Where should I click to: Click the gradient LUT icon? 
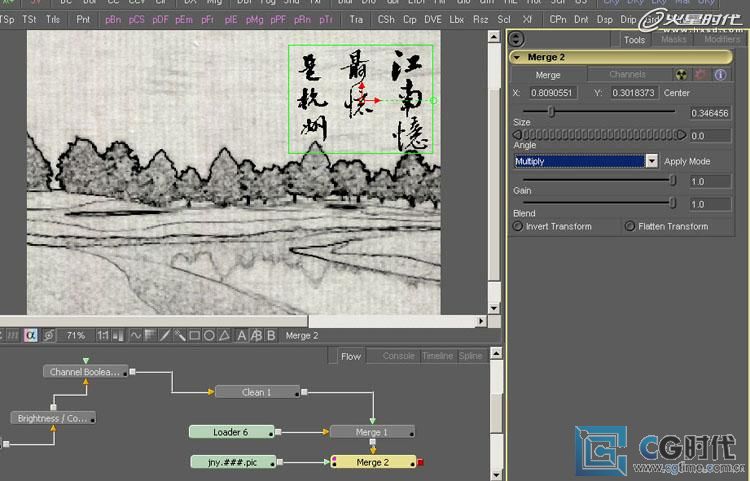[150, 336]
